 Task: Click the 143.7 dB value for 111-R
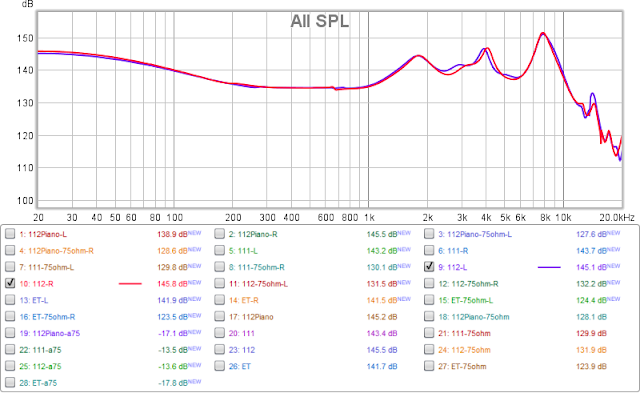591,251
